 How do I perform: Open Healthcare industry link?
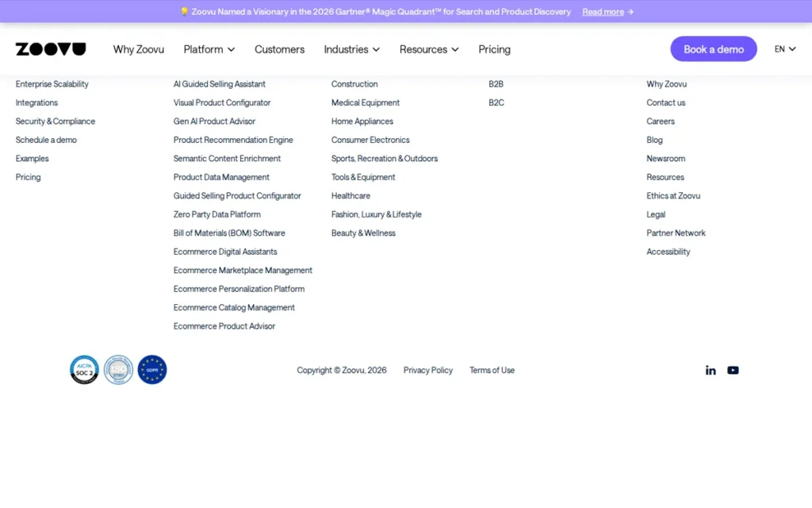[x=350, y=196]
